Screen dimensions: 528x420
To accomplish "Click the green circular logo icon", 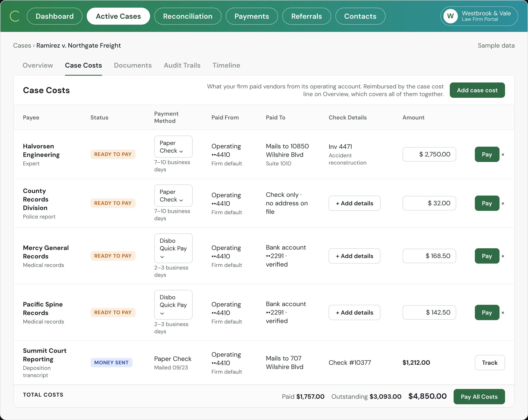I will pos(15,16).
